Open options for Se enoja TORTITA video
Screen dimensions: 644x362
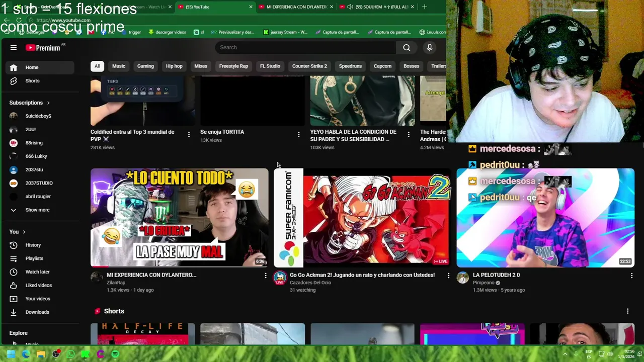[298, 135]
